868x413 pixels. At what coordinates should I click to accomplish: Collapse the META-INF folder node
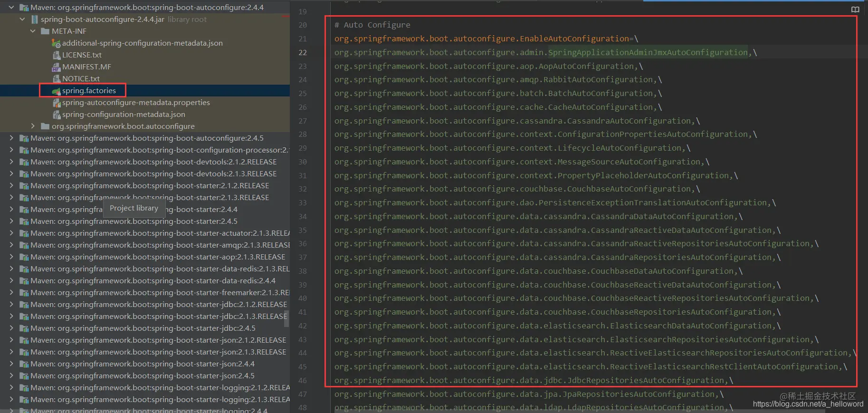point(33,31)
